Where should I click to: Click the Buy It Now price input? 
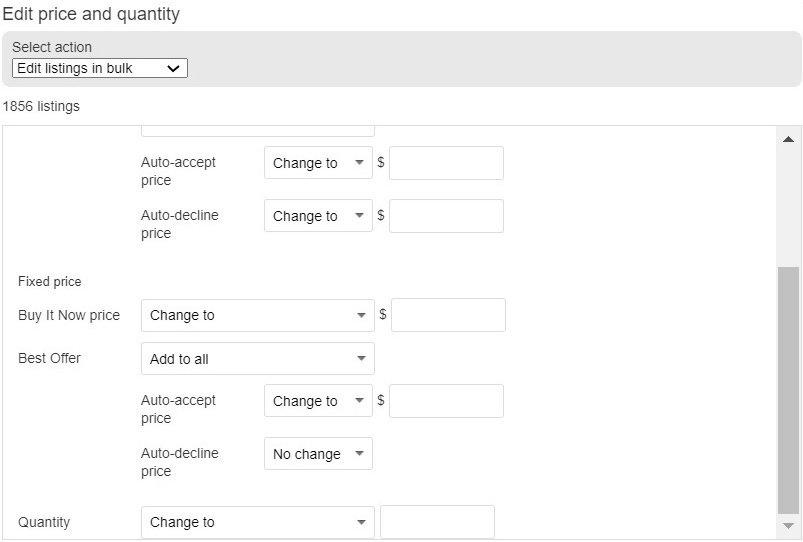coord(448,315)
